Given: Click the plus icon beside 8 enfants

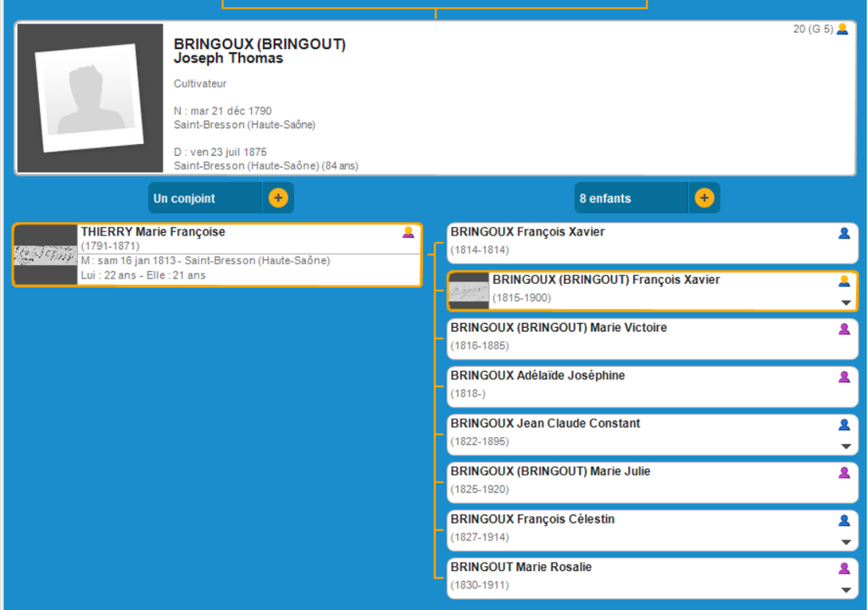Looking at the screenshot, I should coord(704,198).
